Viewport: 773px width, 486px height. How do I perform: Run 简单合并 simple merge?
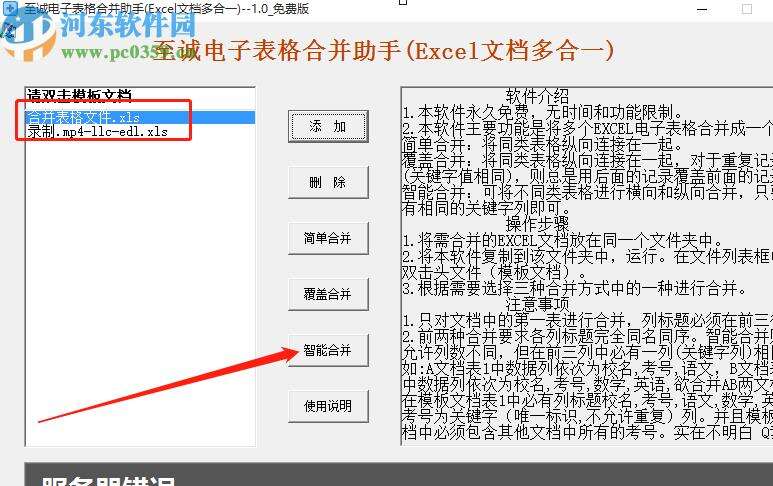[328, 239]
